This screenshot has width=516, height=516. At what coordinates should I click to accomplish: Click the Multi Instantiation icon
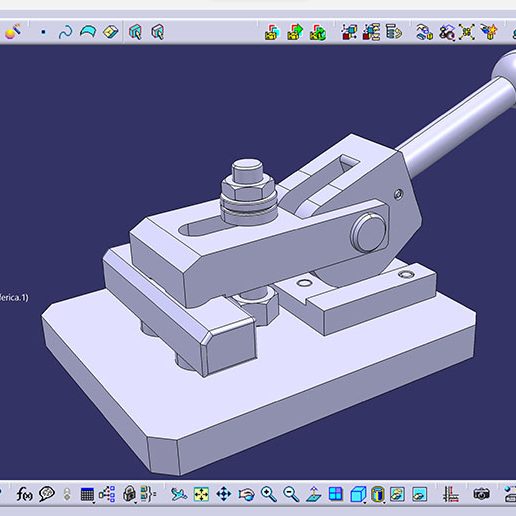tap(447, 32)
